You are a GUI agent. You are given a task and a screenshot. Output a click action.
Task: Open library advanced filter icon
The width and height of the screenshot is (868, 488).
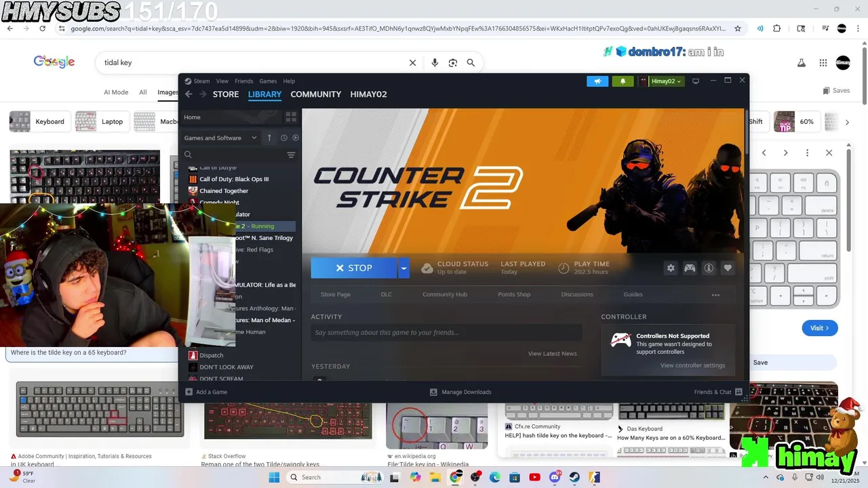291,155
